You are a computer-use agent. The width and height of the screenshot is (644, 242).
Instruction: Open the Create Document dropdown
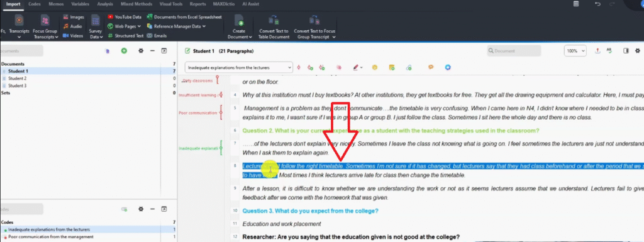[x=239, y=27]
